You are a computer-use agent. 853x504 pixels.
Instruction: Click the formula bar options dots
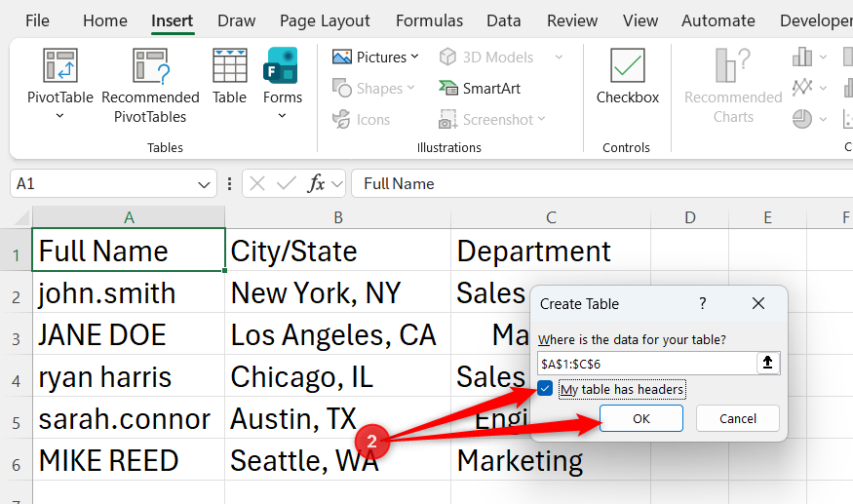[229, 184]
